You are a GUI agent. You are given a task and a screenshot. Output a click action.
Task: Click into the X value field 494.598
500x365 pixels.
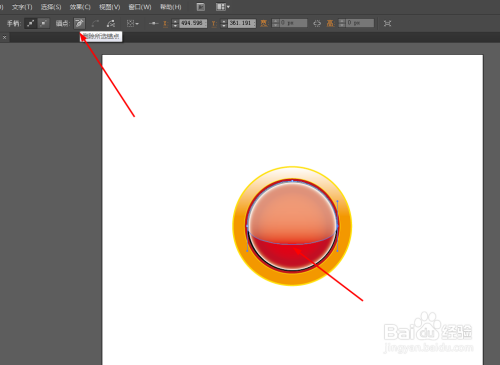click(193, 23)
